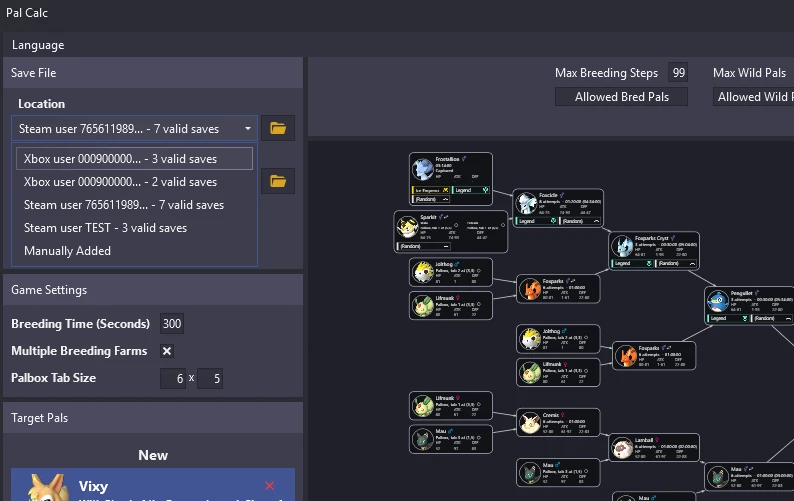794x501 pixels.
Task: Expand the Random trait tag on Penguilet
Action: point(773,318)
